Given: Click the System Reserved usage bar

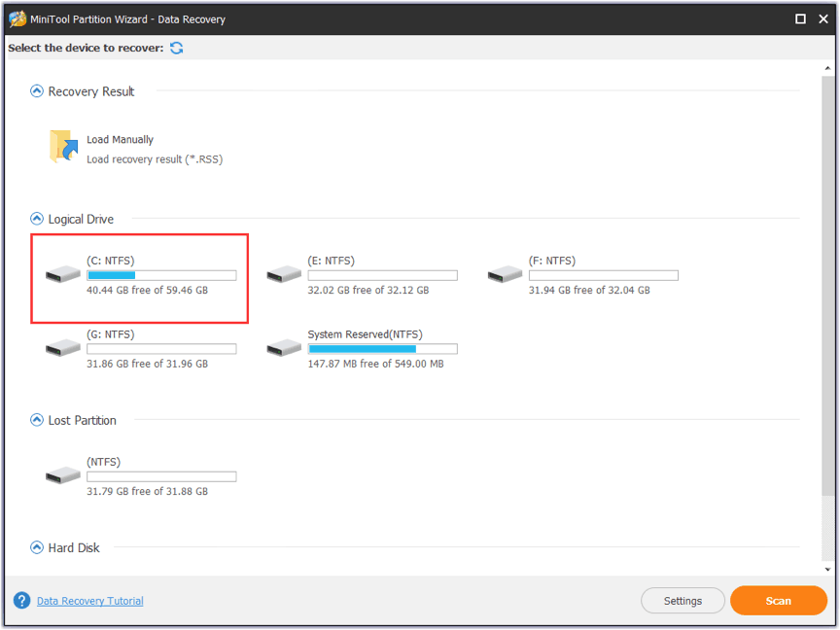Looking at the screenshot, I should tap(382, 349).
